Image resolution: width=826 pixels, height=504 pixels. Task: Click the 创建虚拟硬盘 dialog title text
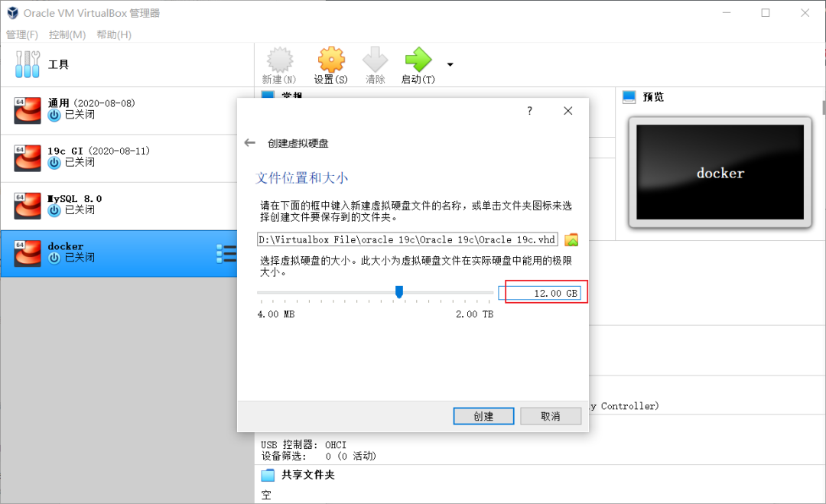point(298,143)
